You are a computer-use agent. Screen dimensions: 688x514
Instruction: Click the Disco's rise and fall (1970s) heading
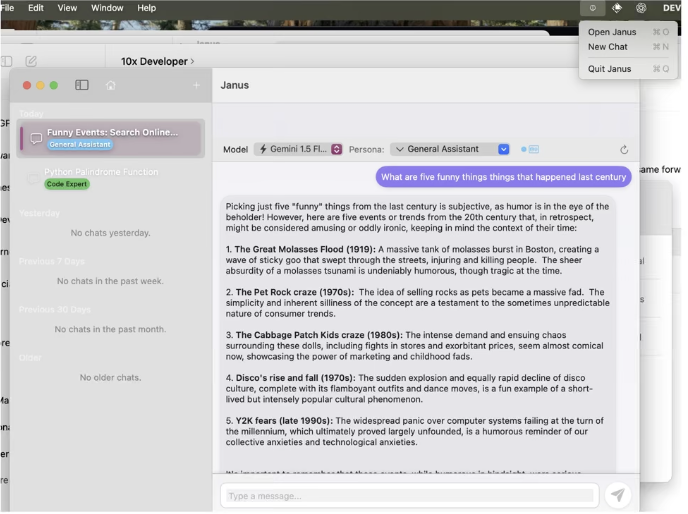296,378
